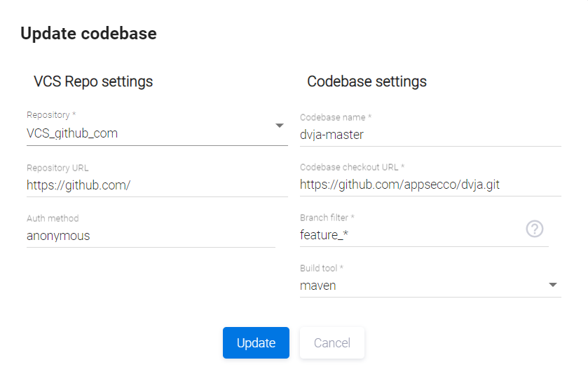Image resolution: width=588 pixels, height=367 pixels.
Task: Click the maven build tool value
Action: click(x=318, y=286)
